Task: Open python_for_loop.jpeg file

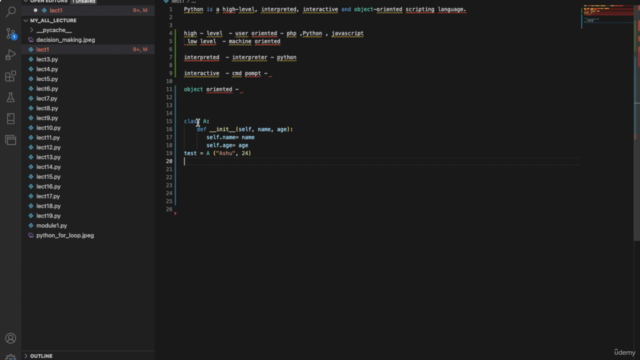Action: coord(65,236)
